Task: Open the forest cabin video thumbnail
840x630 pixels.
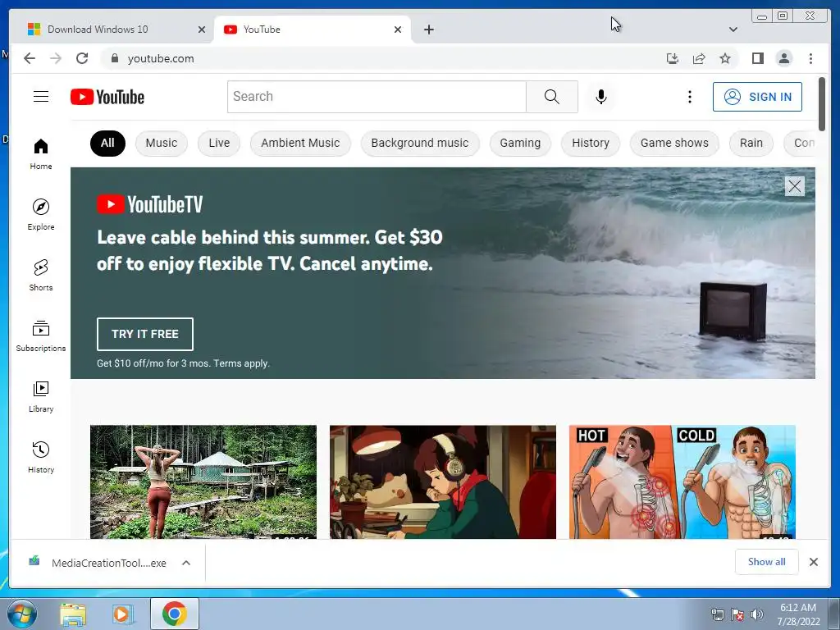Action: click(203, 482)
